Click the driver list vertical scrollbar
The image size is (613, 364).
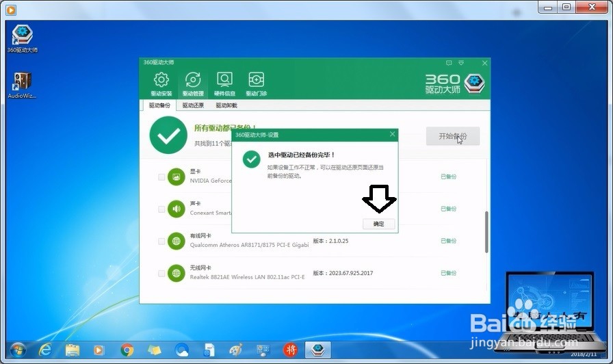486,232
